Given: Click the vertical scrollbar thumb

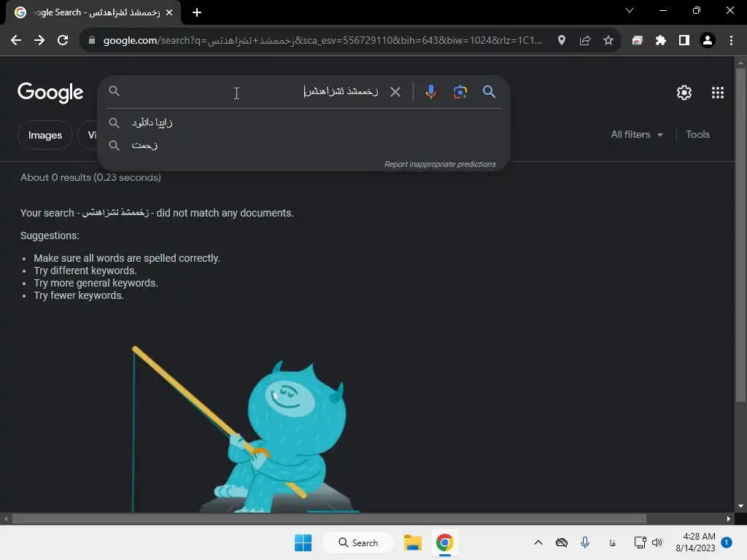Looking at the screenshot, I should 740,236.
